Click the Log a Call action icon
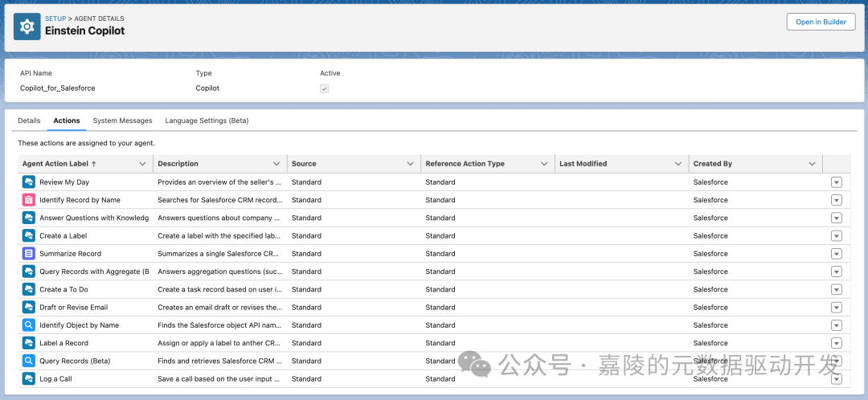 (29, 379)
